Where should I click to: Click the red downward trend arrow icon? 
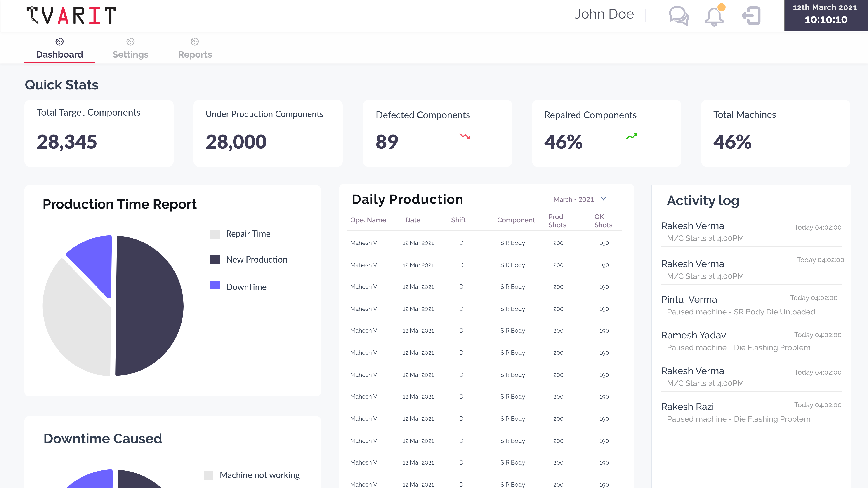465,136
